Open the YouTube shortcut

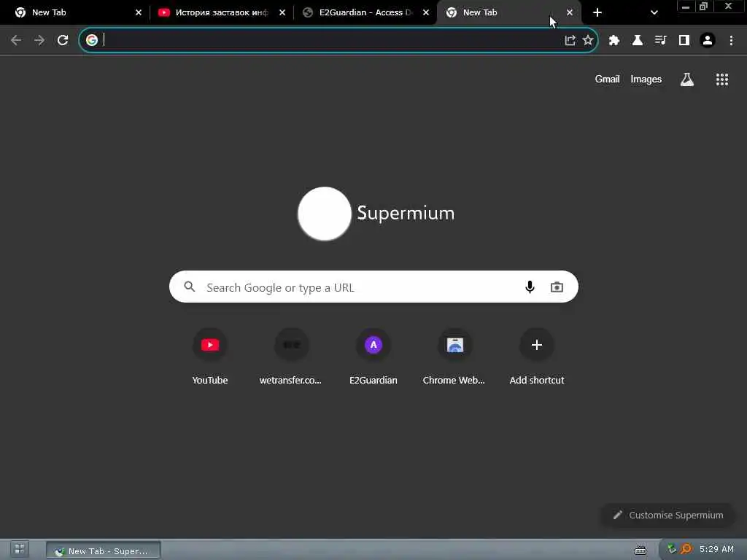pyautogui.click(x=210, y=357)
